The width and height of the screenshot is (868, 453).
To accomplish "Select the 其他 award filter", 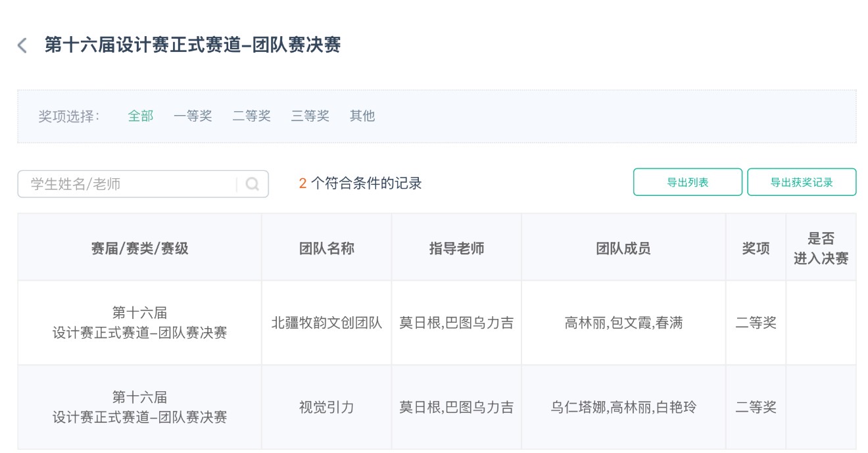I will pyautogui.click(x=362, y=116).
